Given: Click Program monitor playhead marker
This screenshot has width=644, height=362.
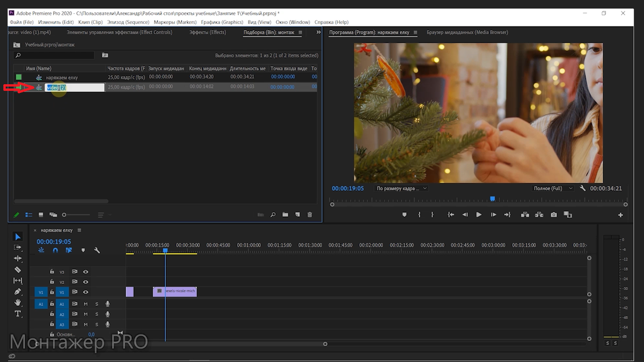Looking at the screenshot, I should (x=492, y=199).
